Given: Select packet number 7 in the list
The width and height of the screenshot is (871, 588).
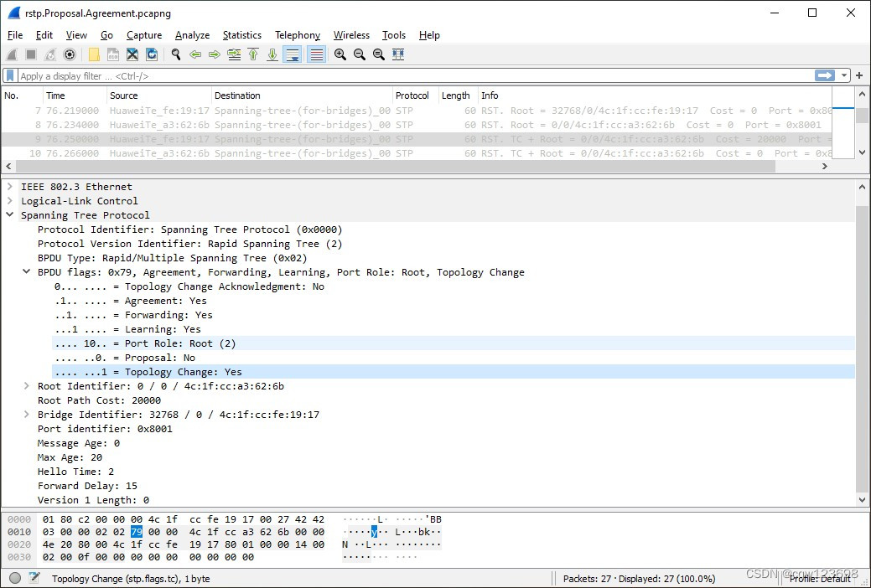Looking at the screenshot, I should (417, 111).
